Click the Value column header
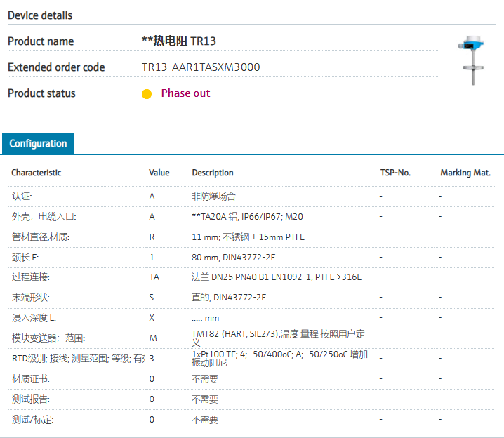 click(159, 173)
